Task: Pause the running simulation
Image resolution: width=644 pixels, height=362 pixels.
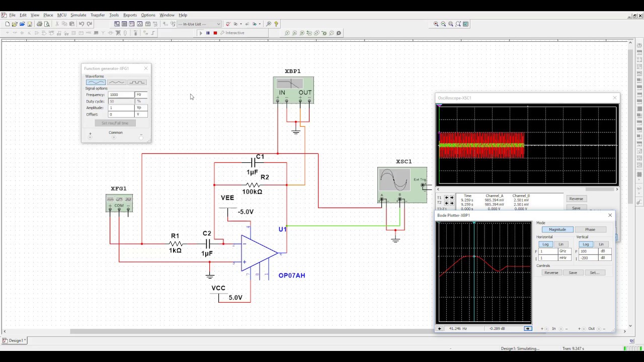Action: [208, 33]
